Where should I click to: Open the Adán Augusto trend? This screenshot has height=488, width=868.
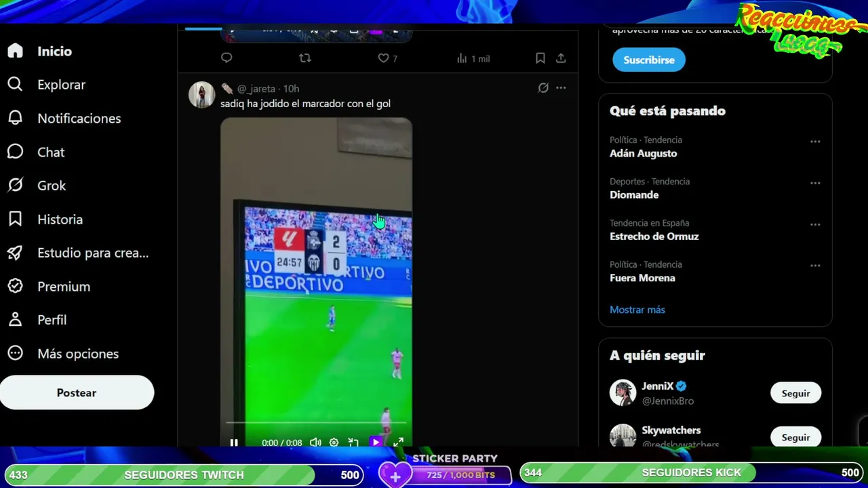643,153
